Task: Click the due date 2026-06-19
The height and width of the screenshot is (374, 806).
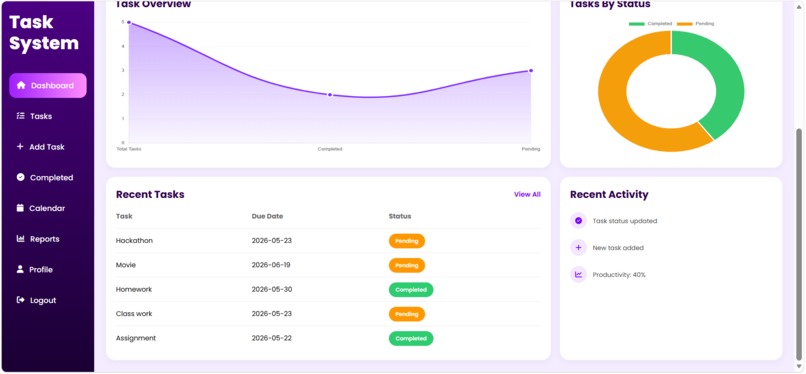Action: (271, 265)
